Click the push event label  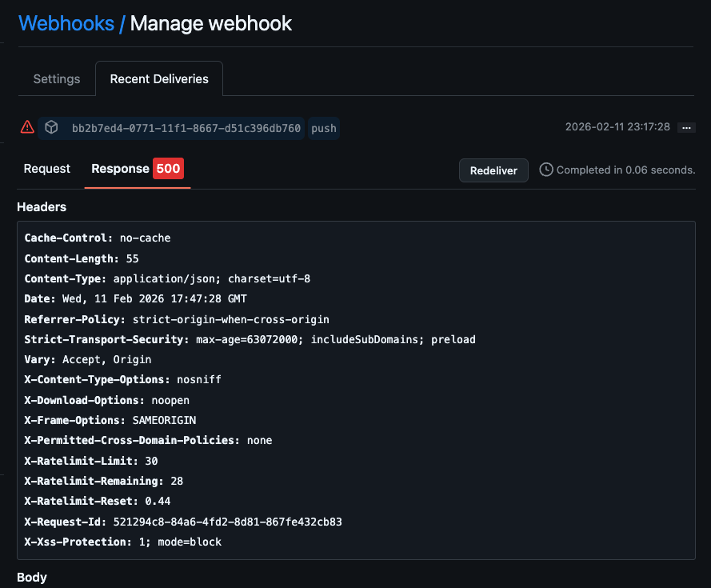(x=324, y=128)
